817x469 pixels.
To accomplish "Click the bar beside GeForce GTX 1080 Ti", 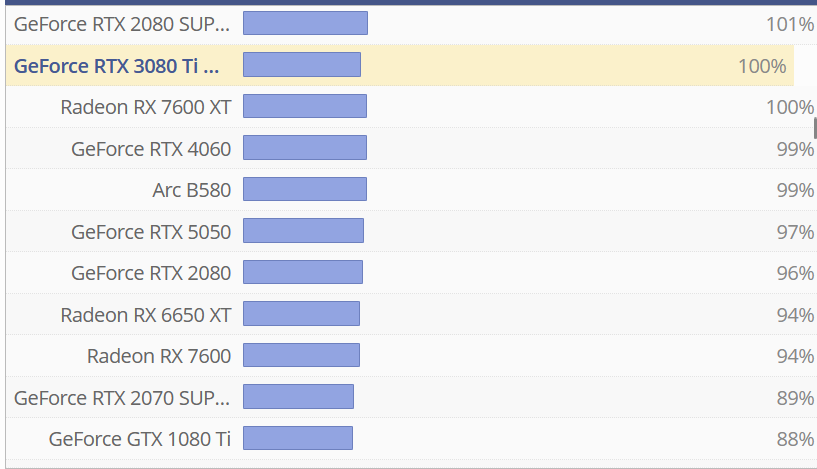I will (298, 439).
